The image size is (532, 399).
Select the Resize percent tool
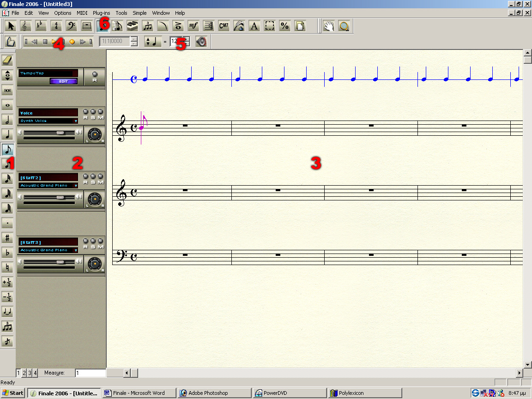click(x=285, y=26)
